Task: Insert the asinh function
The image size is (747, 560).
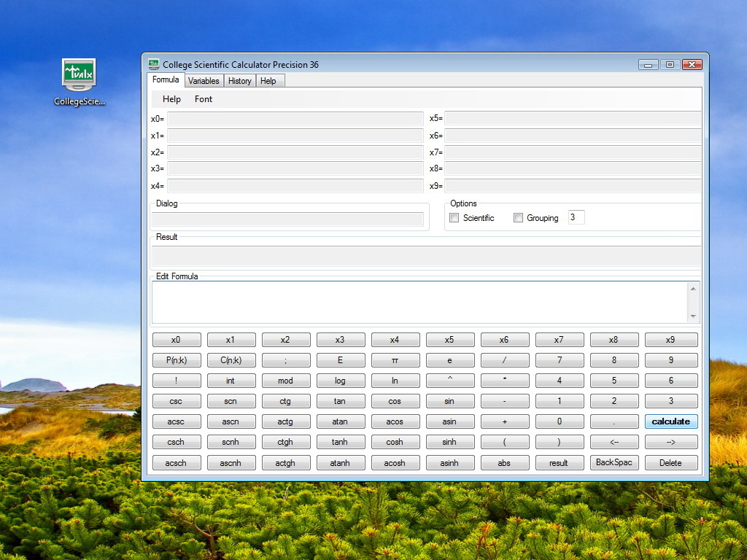Action: tap(449, 463)
